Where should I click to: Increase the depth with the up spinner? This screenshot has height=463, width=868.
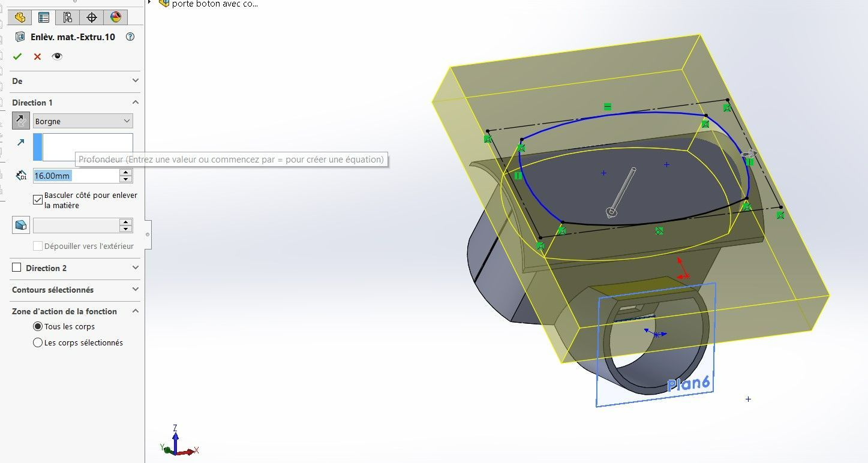coord(125,173)
